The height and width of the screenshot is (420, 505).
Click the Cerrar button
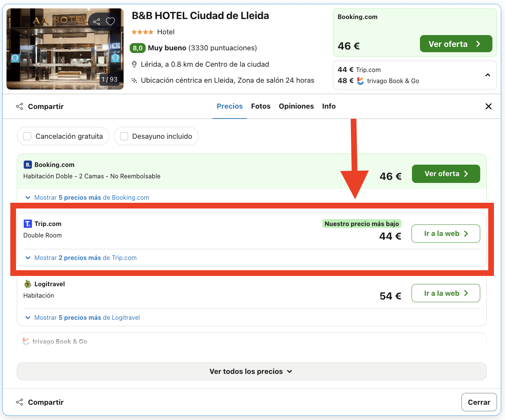[x=479, y=402]
